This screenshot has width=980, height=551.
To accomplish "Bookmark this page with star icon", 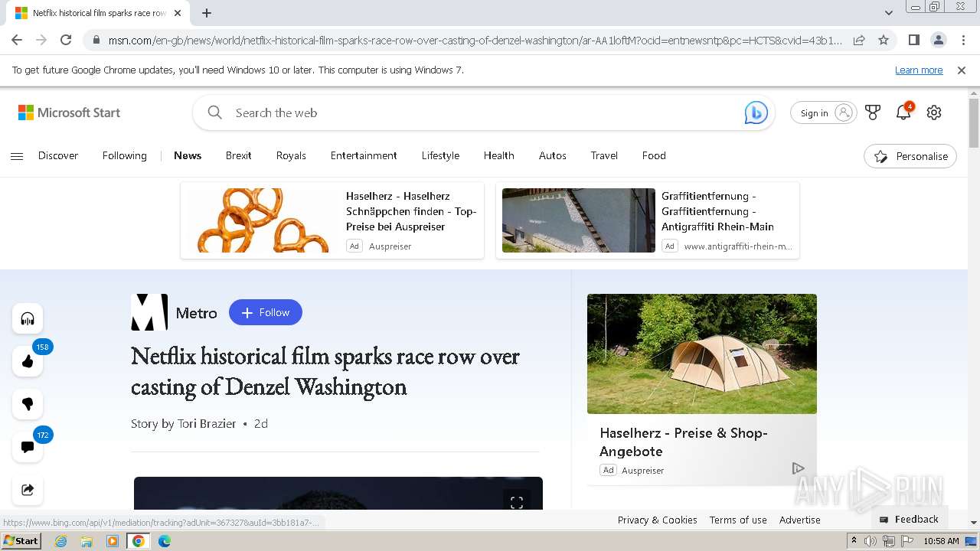I will (x=884, y=40).
